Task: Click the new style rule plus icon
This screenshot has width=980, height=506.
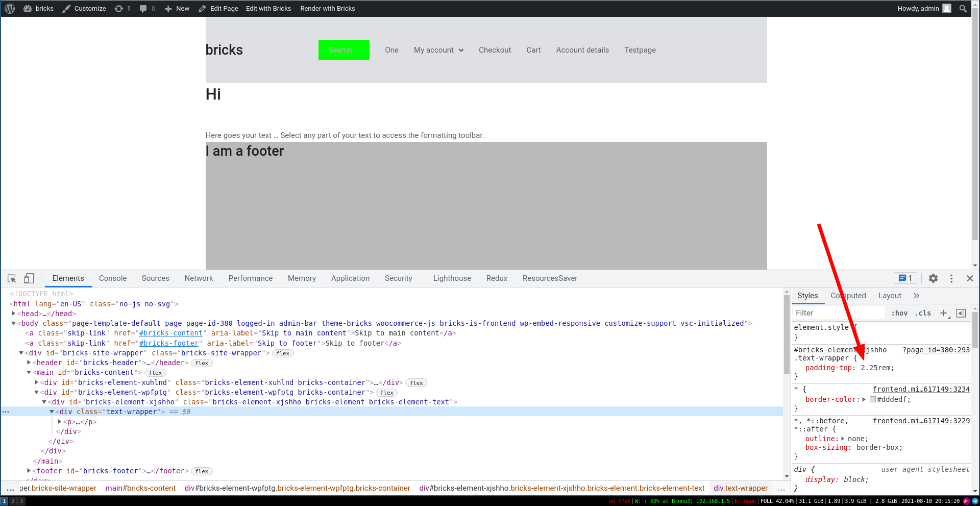Action: [944, 313]
